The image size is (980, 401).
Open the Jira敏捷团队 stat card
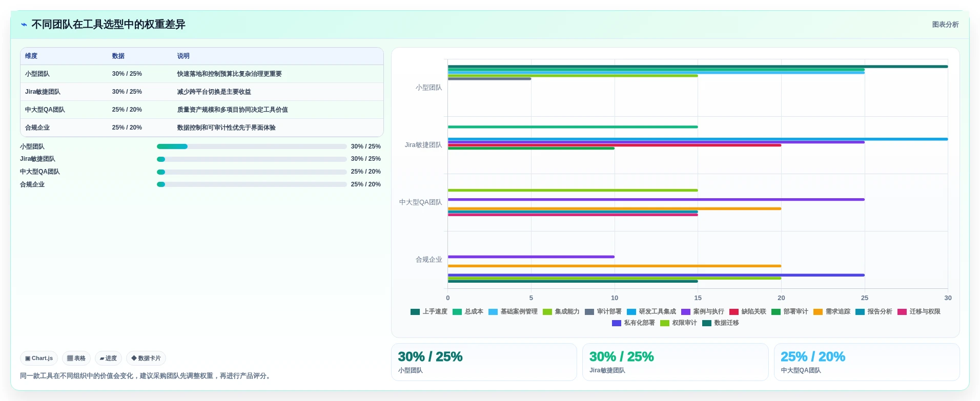(x=675, y=362)
